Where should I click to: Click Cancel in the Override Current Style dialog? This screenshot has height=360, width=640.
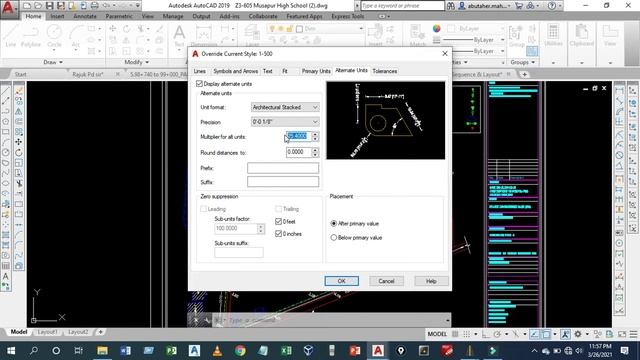coord(386,281)
